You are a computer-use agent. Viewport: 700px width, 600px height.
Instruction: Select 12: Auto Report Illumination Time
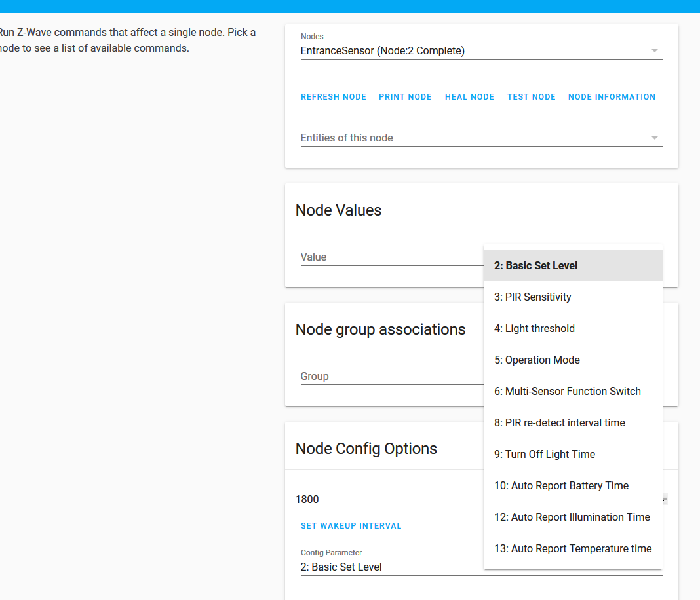tap(572, 517)
